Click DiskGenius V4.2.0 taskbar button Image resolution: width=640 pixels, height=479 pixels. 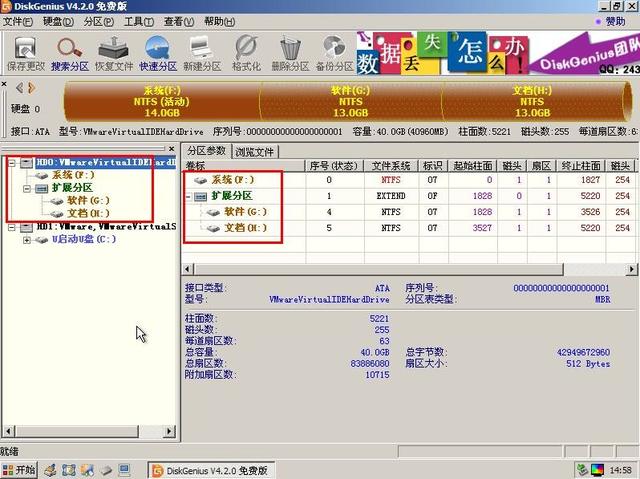[x=211, y=470]
